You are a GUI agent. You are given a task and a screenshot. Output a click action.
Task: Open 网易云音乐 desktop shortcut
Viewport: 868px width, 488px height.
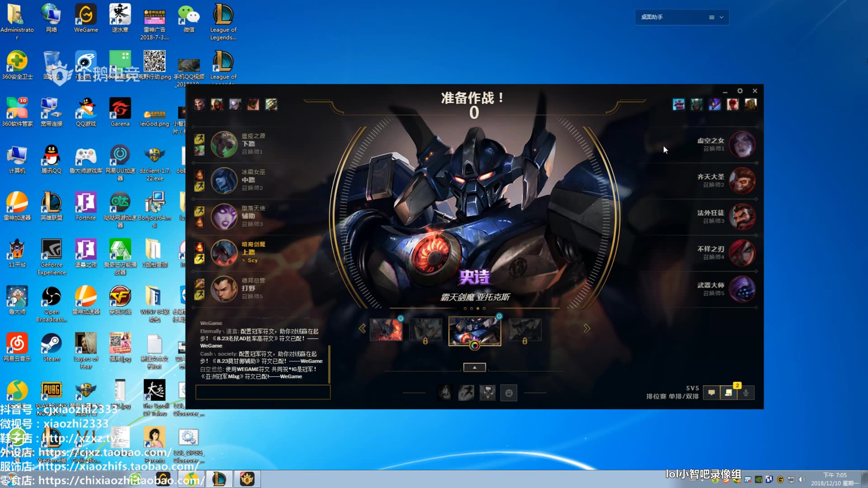[17, 347]
